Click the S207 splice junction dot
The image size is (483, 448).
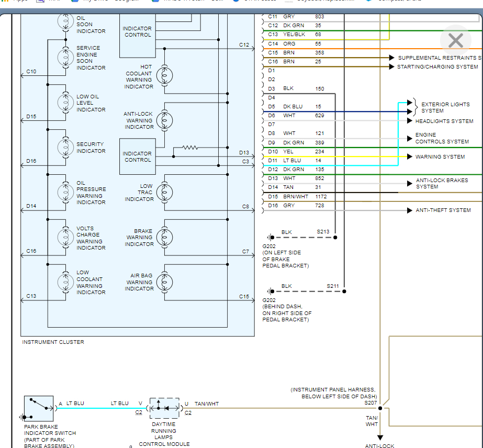tap(380, 408)
